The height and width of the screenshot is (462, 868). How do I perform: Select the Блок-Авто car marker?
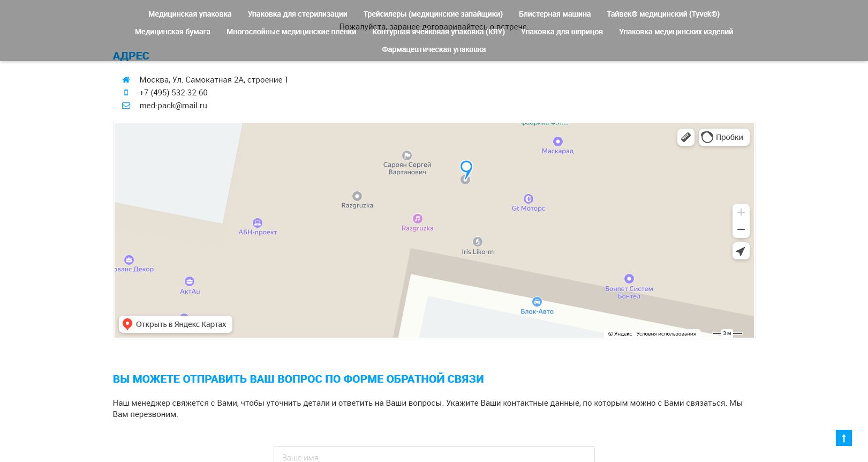[537, 302]
